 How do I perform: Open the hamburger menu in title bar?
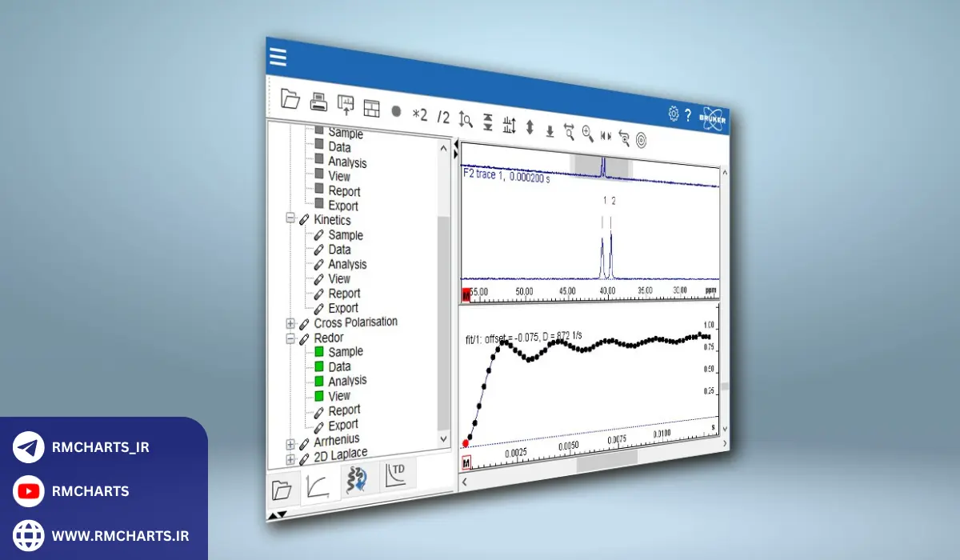coord(278,58)
